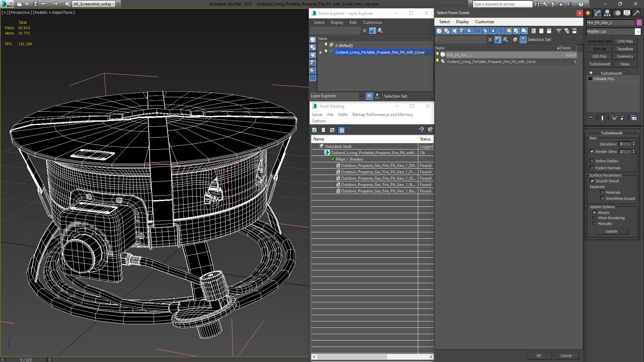
Task: Collapse the TurboSmooth rollout
Action: (x=588, y=133)
